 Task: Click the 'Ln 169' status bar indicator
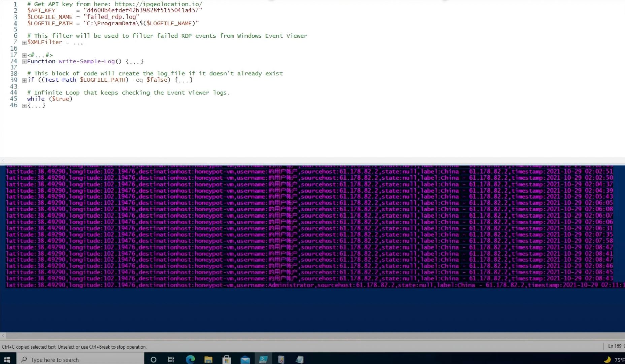coord(615,346)
